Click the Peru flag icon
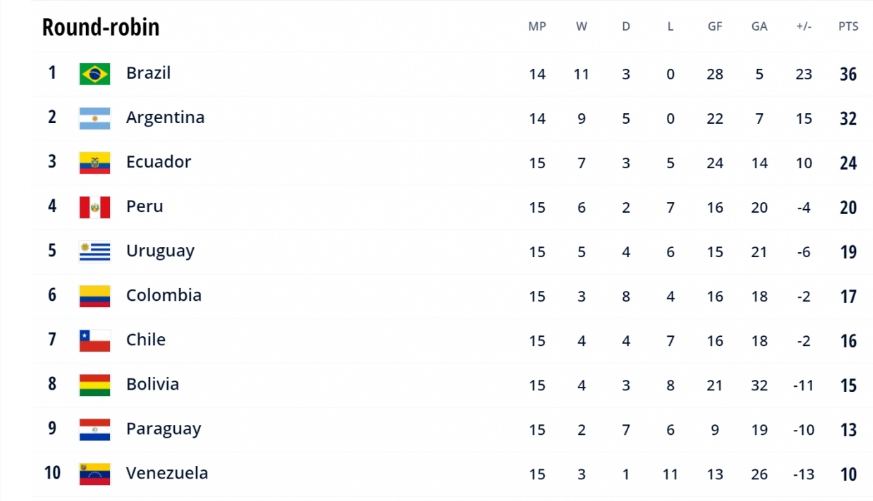The height and width of the screenshot is (501, 873). tap(95, 207)
